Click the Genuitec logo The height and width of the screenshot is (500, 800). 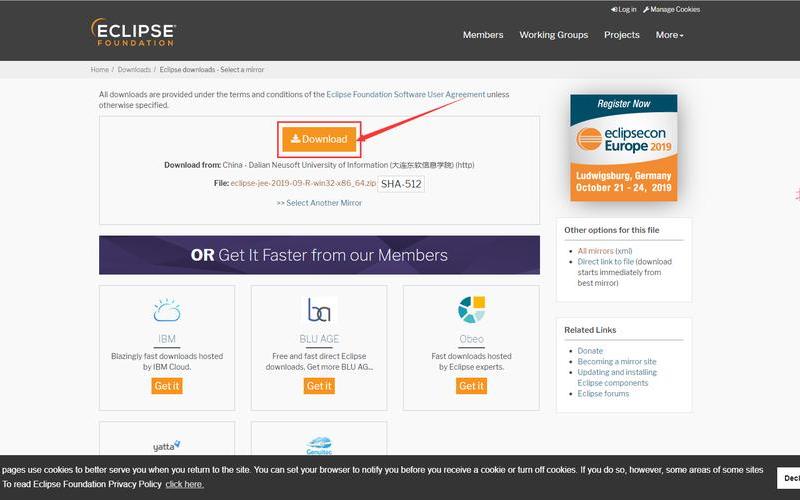(x=319, y=445)
